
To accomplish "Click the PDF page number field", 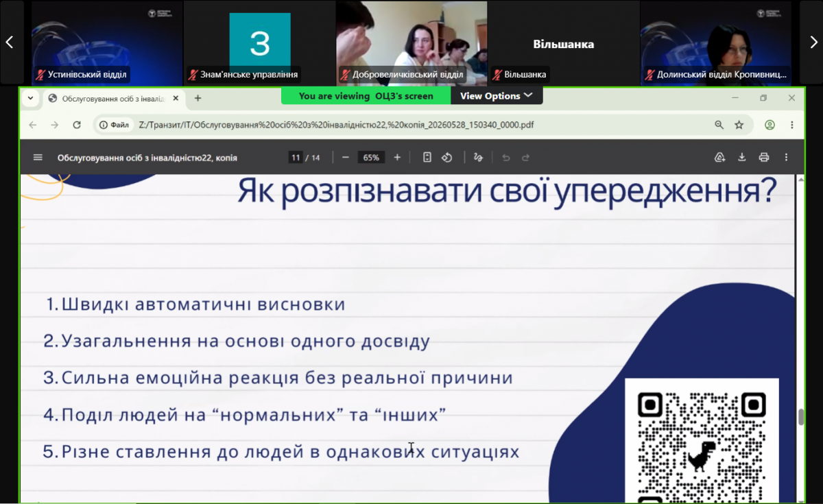I will click(296, 158).
